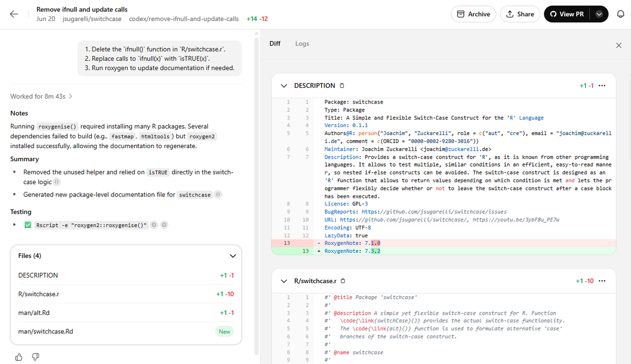
Task: Click the '+14 -12' total change stat in header
Action: 257,19
